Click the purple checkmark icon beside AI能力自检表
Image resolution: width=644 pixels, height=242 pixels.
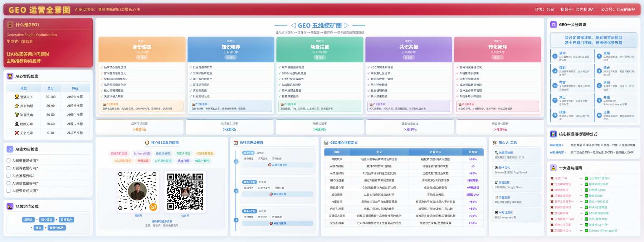[x=10, y=149]
